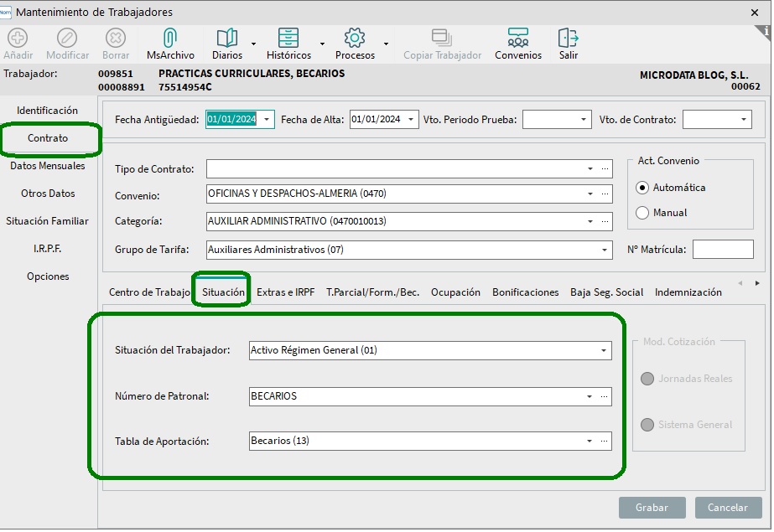774x532 pixels.
Task: Expand the Situación del Trabajador dropdown
Action: tap(604, 351)
